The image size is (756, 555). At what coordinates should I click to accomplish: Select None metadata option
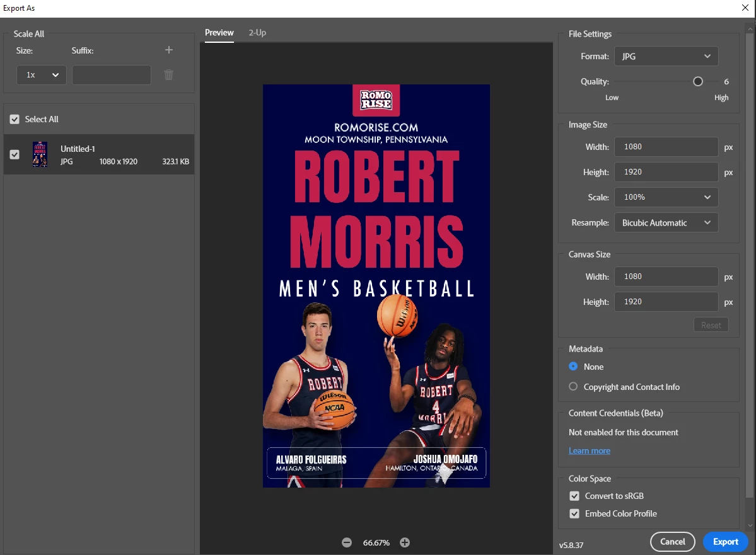point(573,366)
